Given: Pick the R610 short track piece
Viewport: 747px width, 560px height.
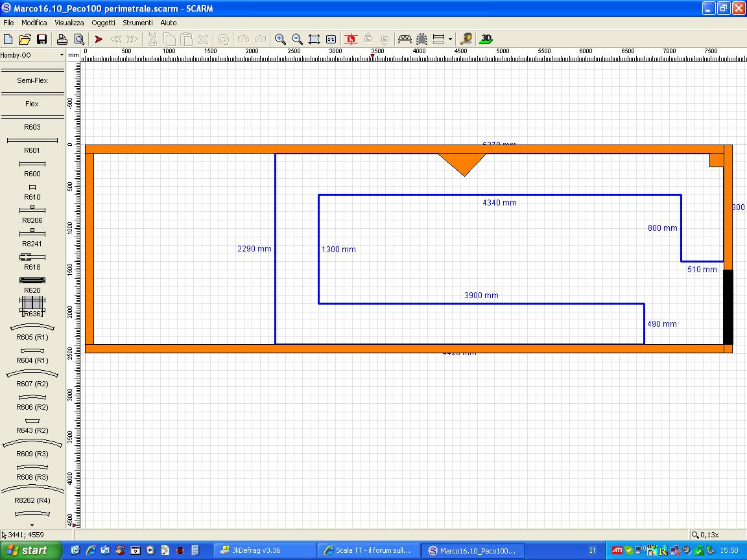Looking at the screenshot, I should (x=32, y=192).
